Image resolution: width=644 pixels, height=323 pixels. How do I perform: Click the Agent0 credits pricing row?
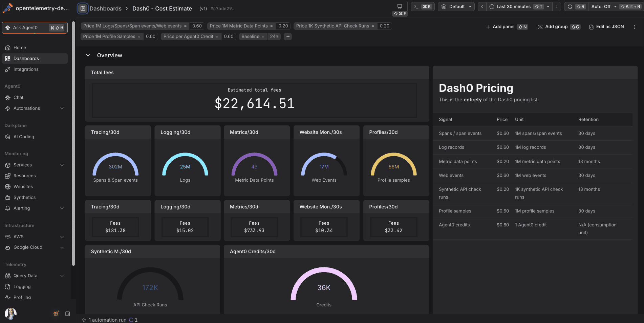(533, 229)
